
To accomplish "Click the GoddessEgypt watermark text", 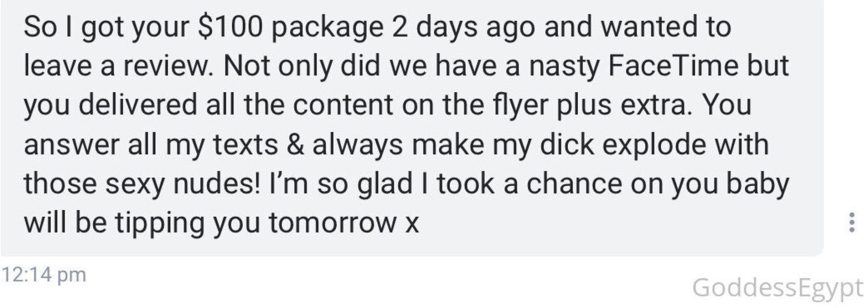I will (778, 288).
